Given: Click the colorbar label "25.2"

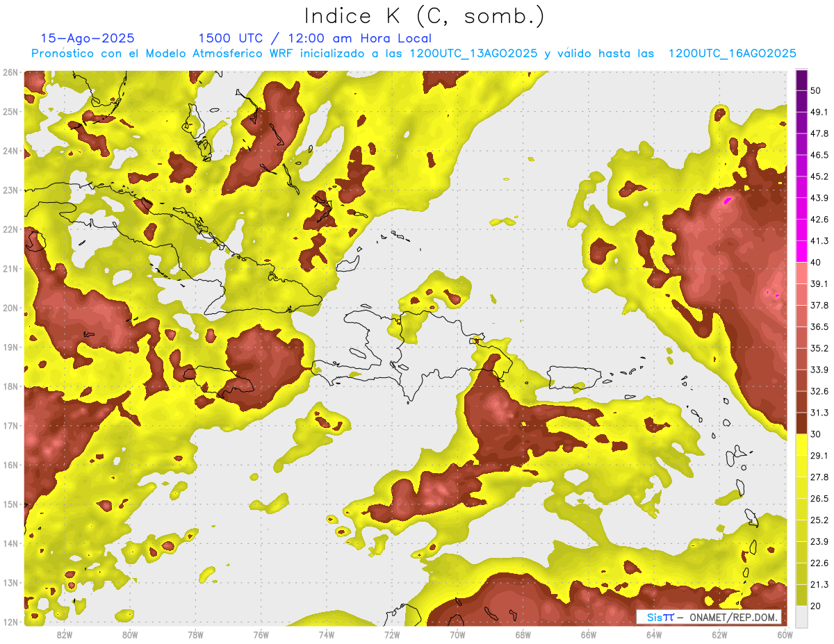Looking at the screenshot, I should [819, 520].
